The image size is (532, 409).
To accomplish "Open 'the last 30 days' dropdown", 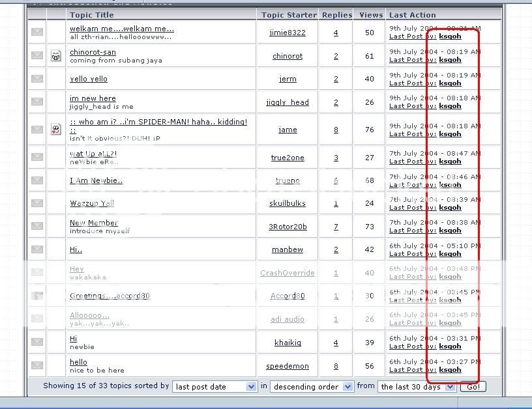I will 417,387.
